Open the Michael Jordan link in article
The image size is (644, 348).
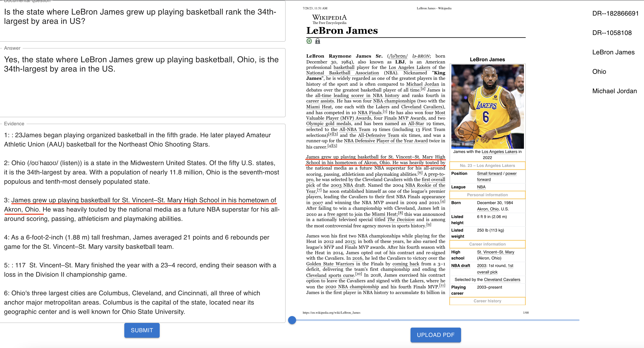pos(422,84)
